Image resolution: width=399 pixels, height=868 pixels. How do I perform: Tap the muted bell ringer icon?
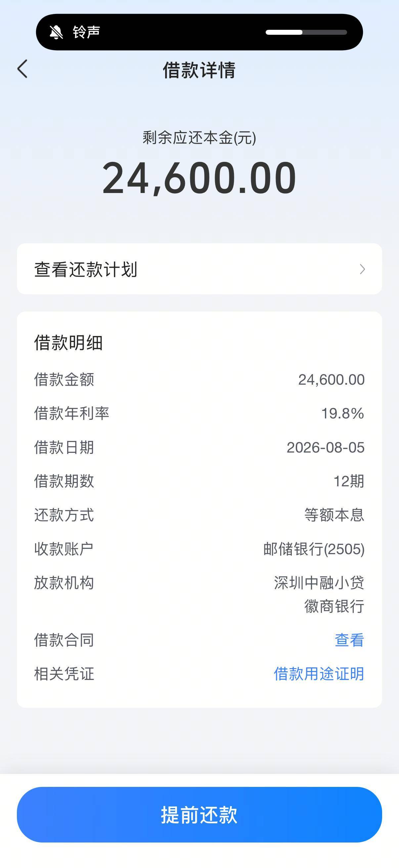56,32
